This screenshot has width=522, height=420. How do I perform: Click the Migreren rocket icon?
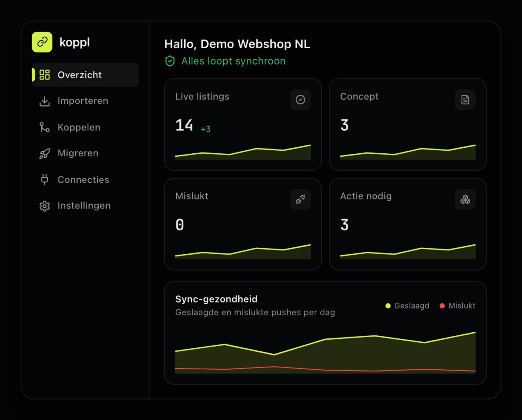[45, 153]
